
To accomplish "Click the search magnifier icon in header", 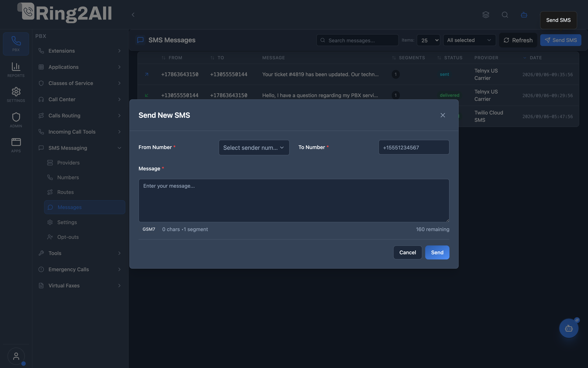I will 505,15.
